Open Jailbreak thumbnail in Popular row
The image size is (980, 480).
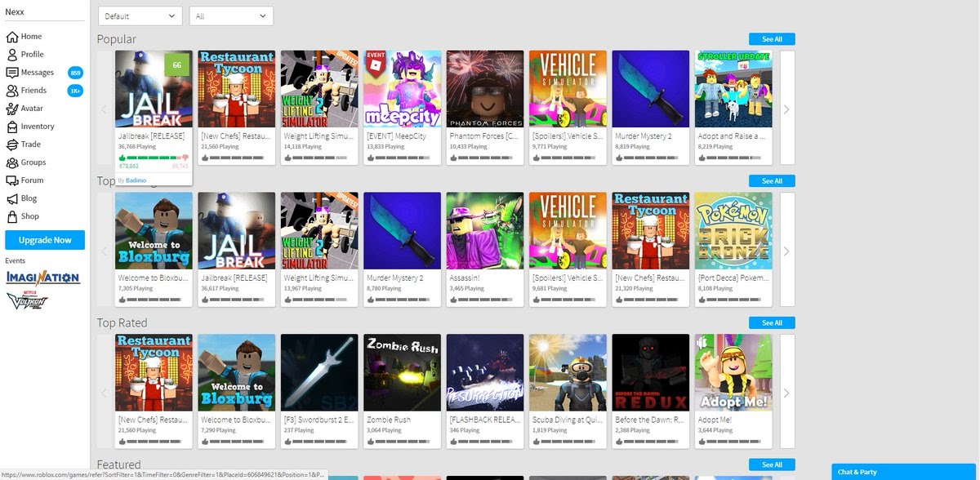pyautogui.click(x=154, y=89)
